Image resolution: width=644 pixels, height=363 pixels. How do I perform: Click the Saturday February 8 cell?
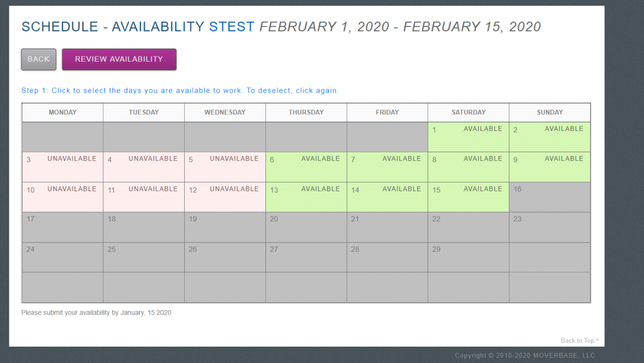coord(469,167)
